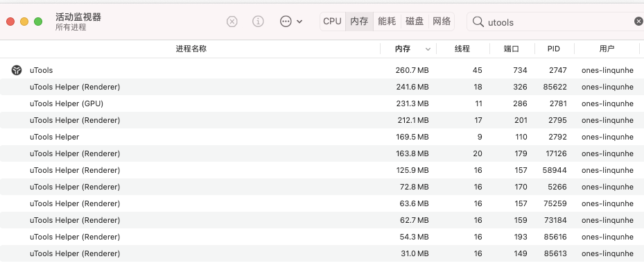Switch to the 网络 tab
Viewport: 644px width, 277px height.
[442, 22]
